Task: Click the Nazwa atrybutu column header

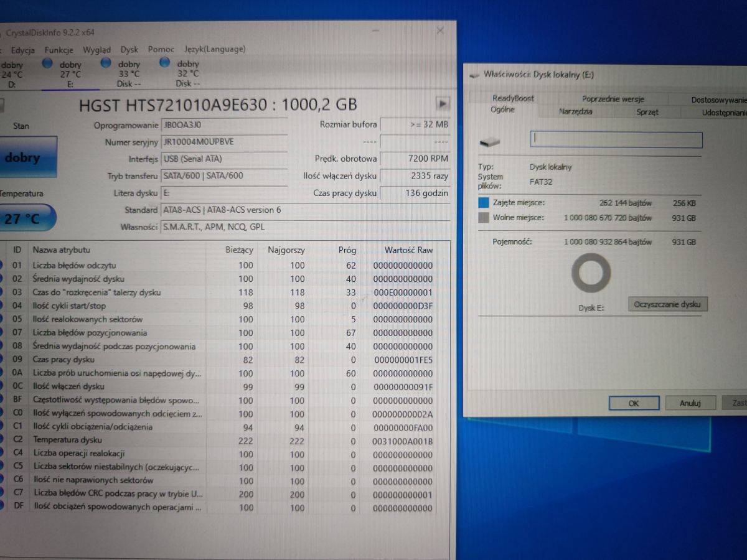Action: (62, 250)
